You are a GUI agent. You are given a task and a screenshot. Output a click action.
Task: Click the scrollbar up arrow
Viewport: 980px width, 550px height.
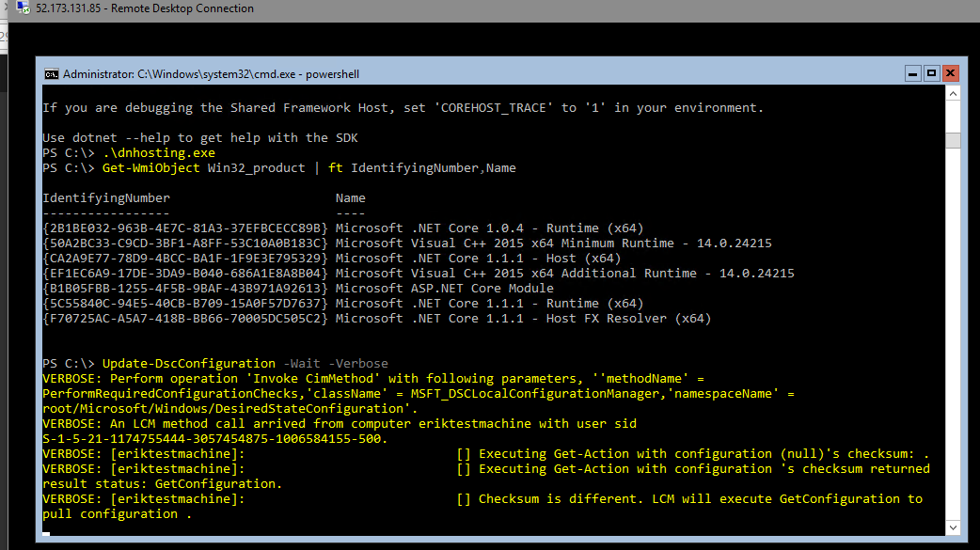(954, 92)
